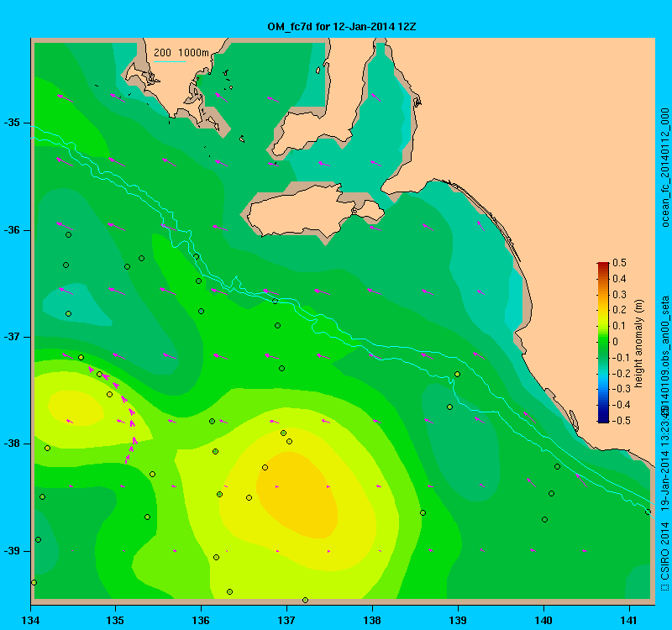Click the "-37" latitude axis label

point(12,337)
